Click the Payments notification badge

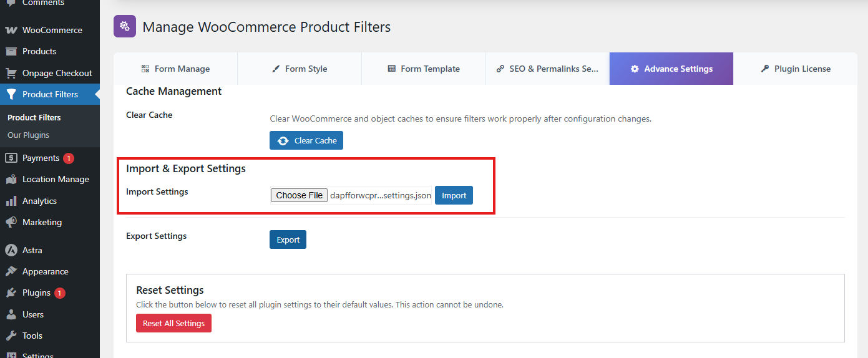[x=69, y=158]
